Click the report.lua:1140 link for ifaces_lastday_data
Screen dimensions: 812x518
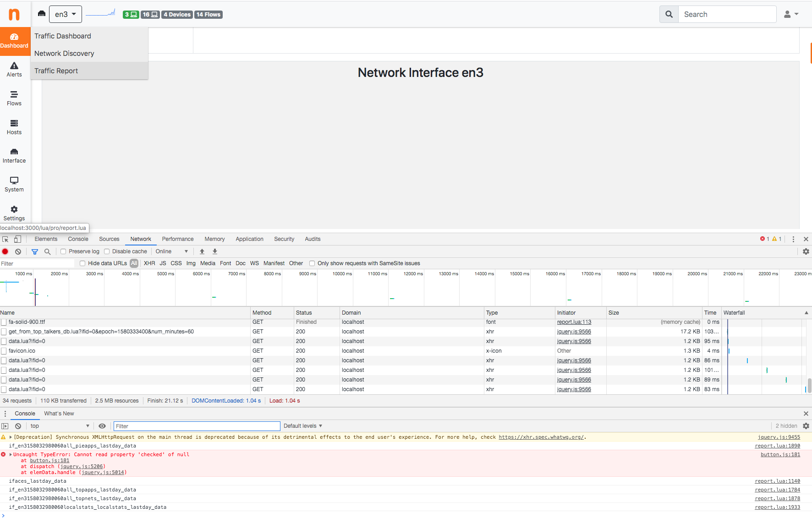tap(777, 481)
